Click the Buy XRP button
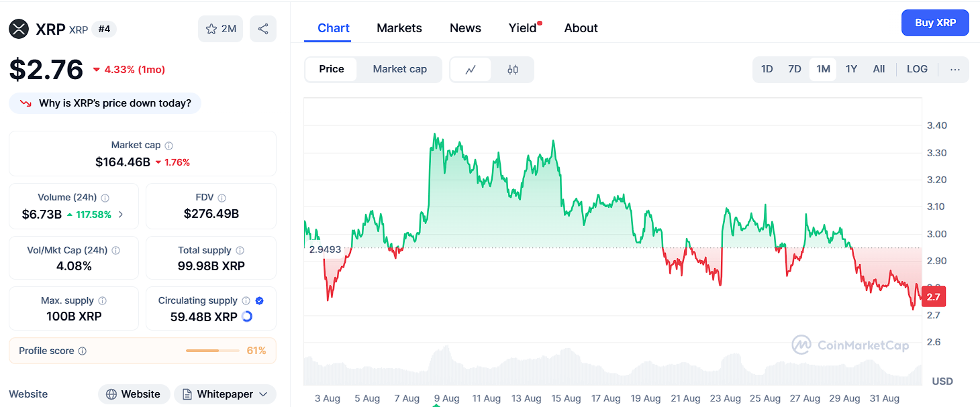This screenshot has height=407, width=980. tap(935, 23)
